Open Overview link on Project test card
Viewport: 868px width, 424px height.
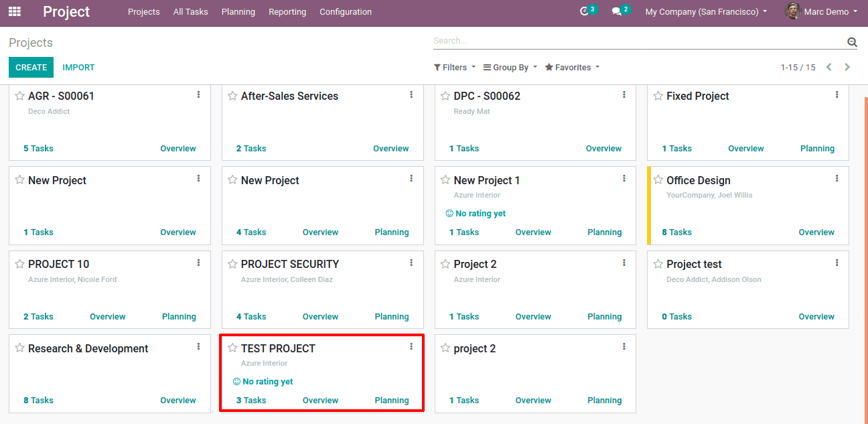tap(816, 317)
